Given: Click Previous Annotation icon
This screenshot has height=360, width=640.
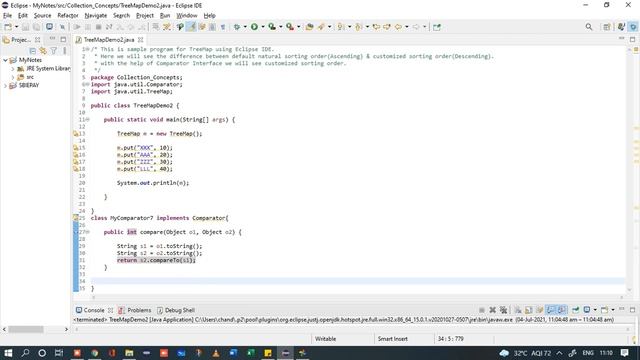Looking at the screenshot, I should tap(359, 27).
